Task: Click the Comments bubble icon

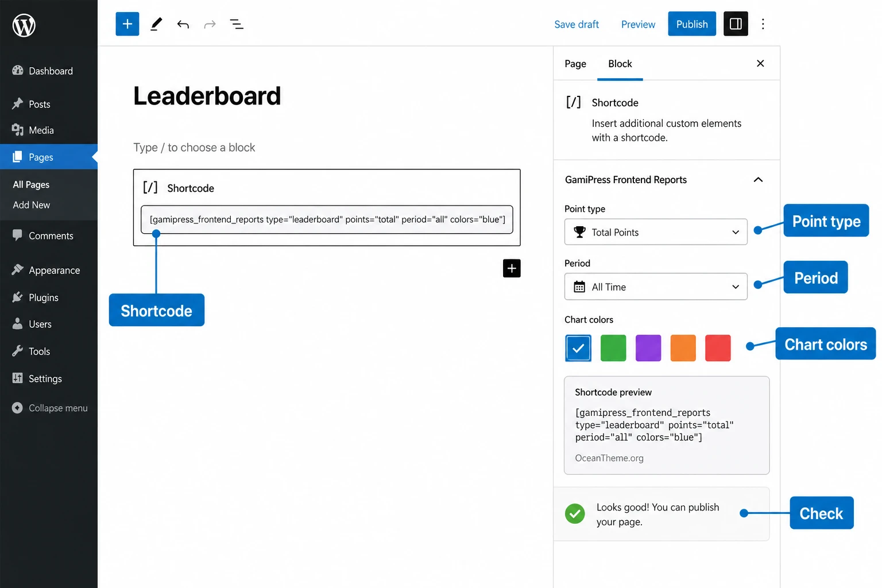Action: pyautogui.click(x=18, y=235)
